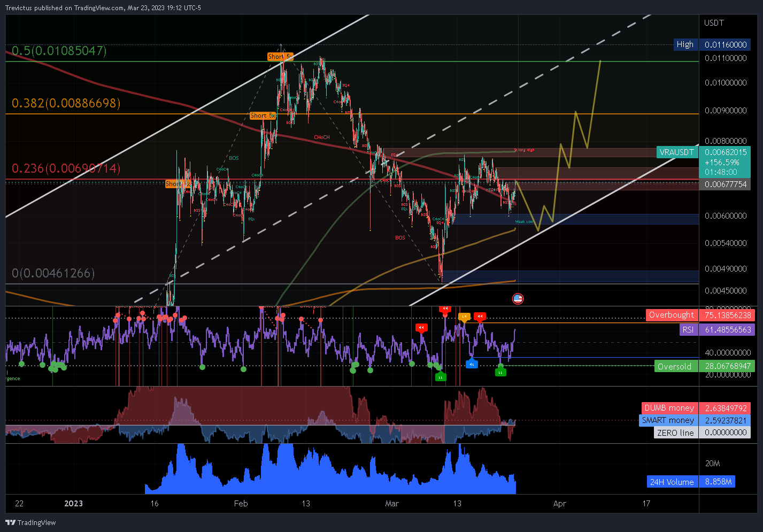This screenshot has width=763, height=532.
Task: Click the USDT currency label
Action: click(x=714, y=22)
